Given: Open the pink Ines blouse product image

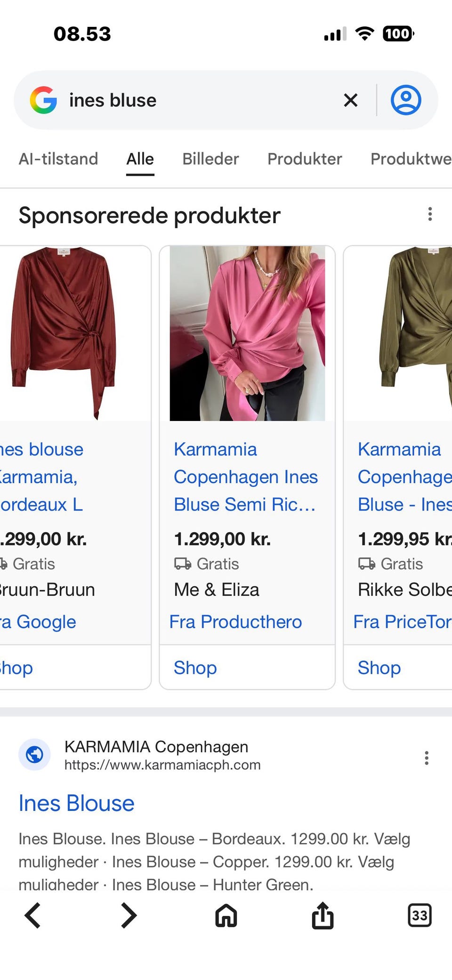Looking at the screenshot, I should [x=247, y=333].
